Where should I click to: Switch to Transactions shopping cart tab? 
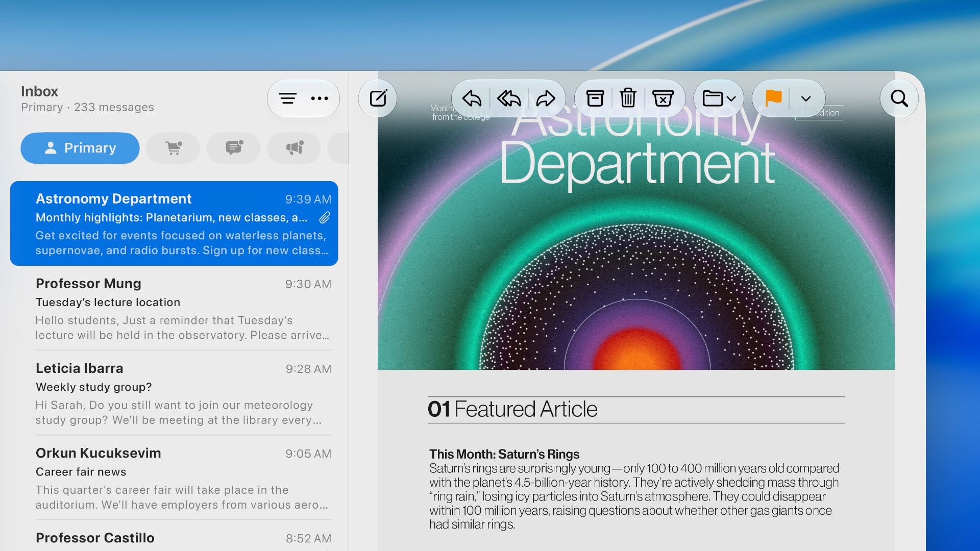point(173,148)
